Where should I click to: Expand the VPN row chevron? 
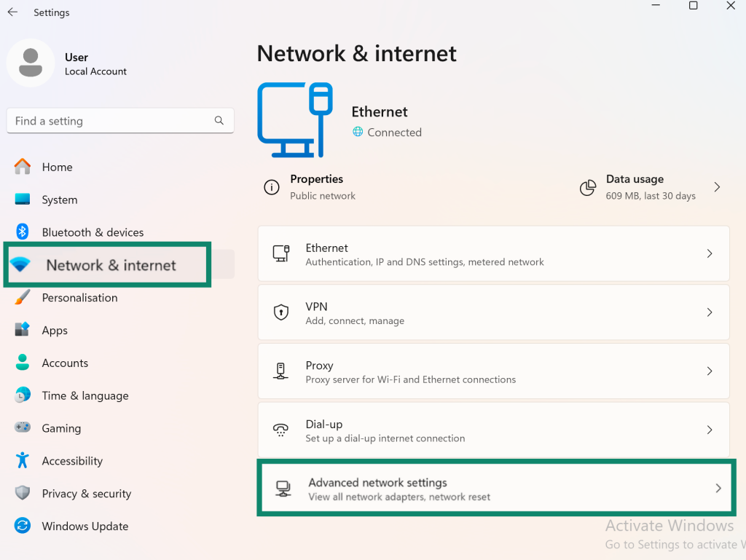point(709,312)
